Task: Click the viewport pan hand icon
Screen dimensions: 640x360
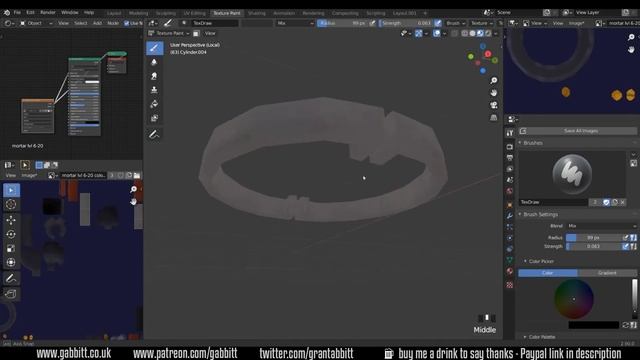Action: click(x=494, y=93)
